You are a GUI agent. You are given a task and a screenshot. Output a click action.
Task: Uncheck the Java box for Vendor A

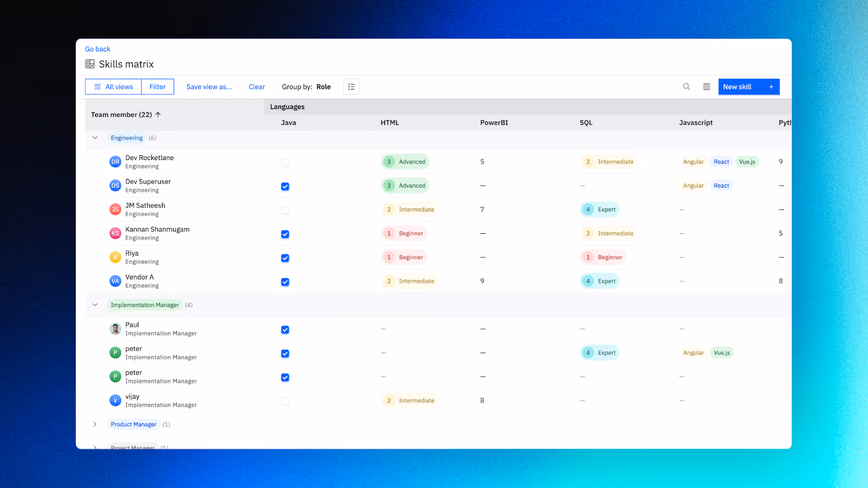[285, 281]
